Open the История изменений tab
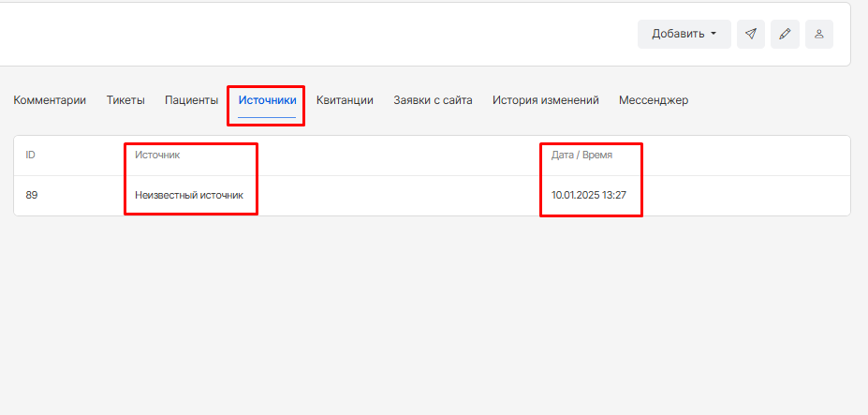The width and height of the screenshot is (868, 415). click(x=546, y=100)
